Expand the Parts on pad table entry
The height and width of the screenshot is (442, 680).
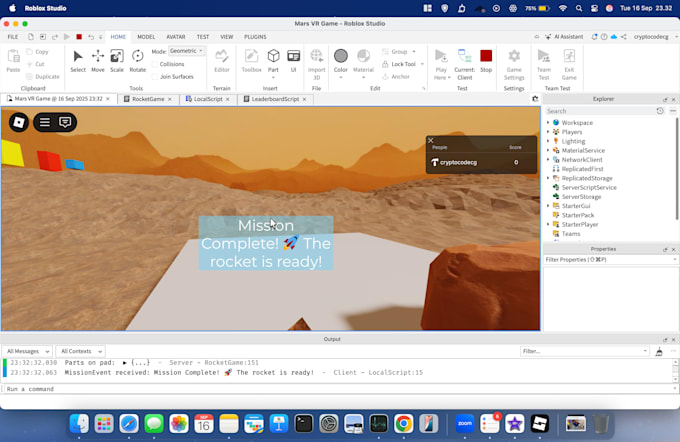(x=124, y=363)
